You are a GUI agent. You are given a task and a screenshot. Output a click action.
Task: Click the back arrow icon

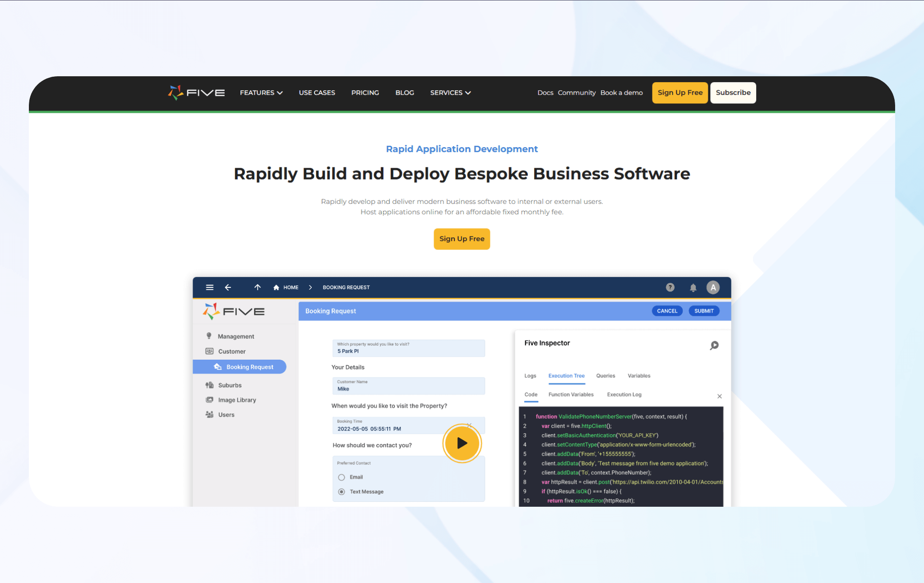[228, 287]
